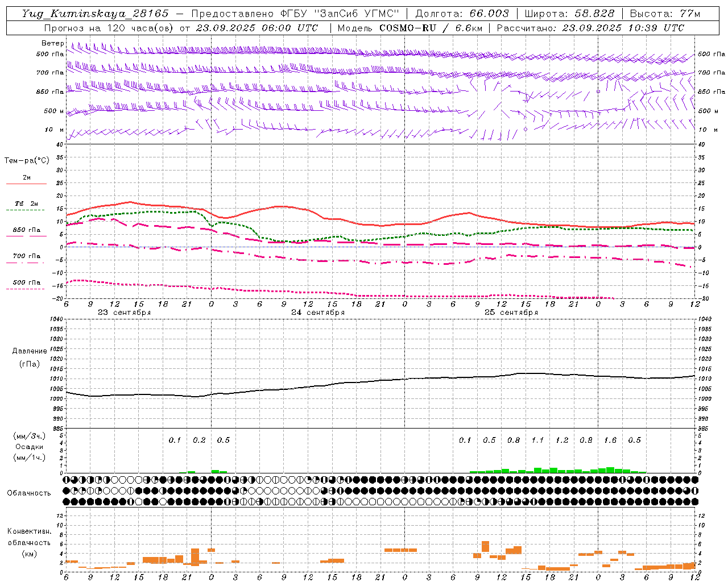
Task: Click the Ветер panel label
Action: [53, 43]
